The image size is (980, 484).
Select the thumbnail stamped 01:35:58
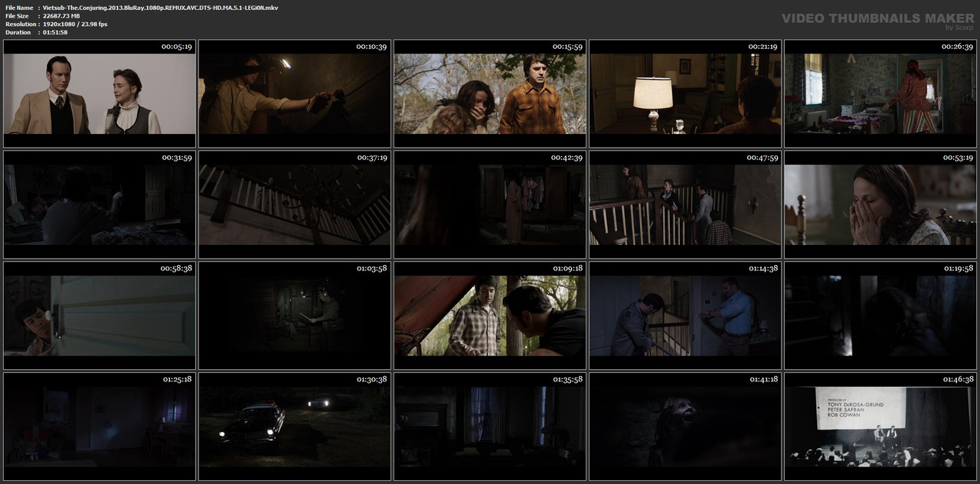point(490,427)
